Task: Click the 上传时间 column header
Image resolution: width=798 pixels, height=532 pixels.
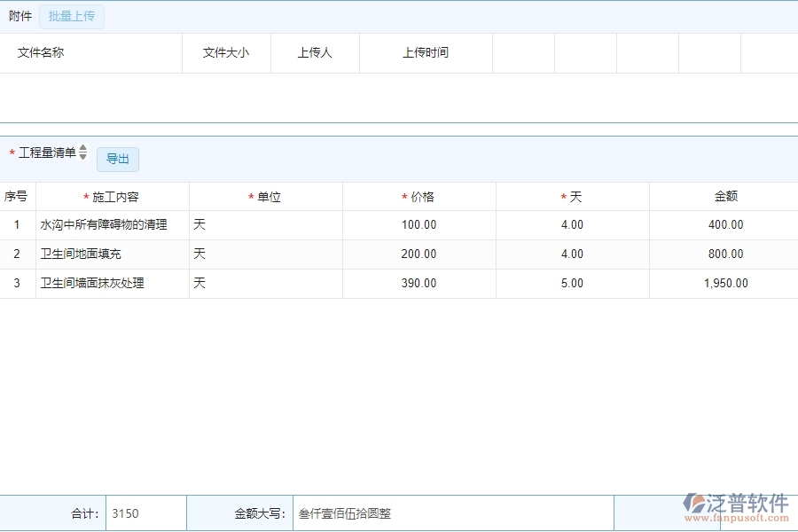Action: (426, 52)
